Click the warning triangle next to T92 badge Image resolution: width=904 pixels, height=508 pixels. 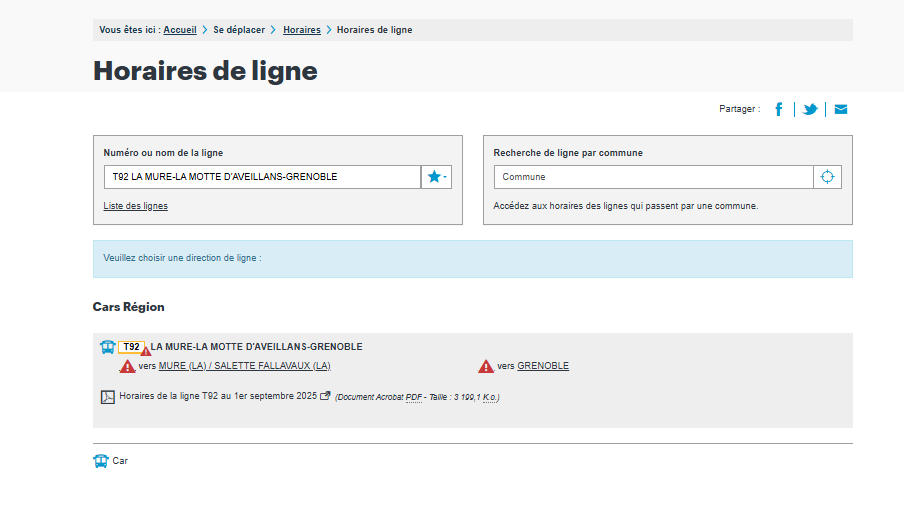point(146,351)
